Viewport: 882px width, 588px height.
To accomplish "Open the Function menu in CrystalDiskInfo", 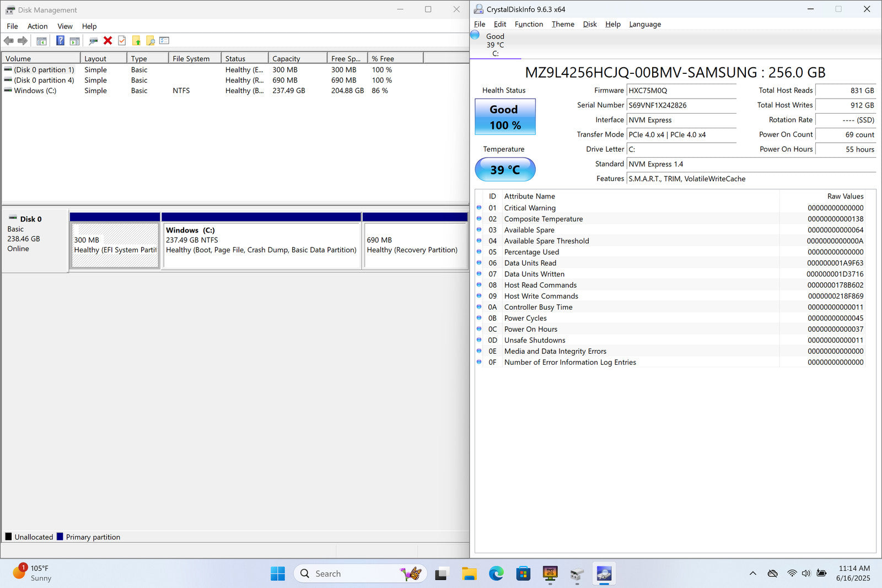I will (x=529, y=24).
